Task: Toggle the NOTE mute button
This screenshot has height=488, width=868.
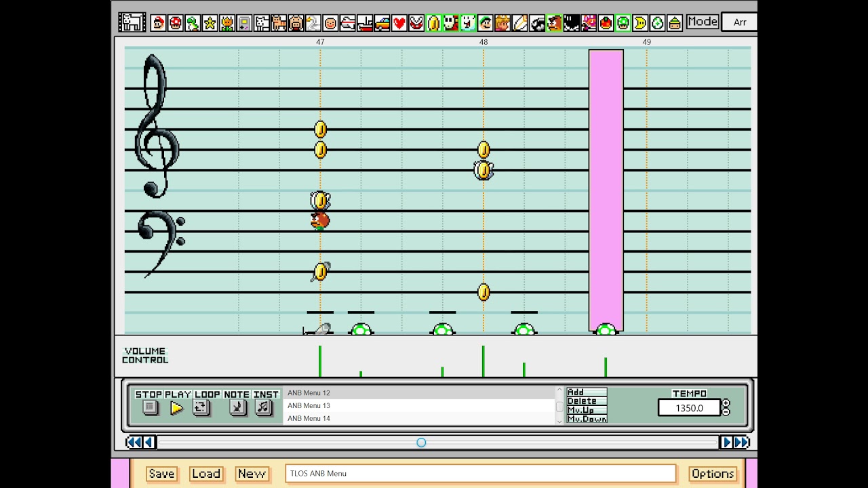Action: point(237,407)
